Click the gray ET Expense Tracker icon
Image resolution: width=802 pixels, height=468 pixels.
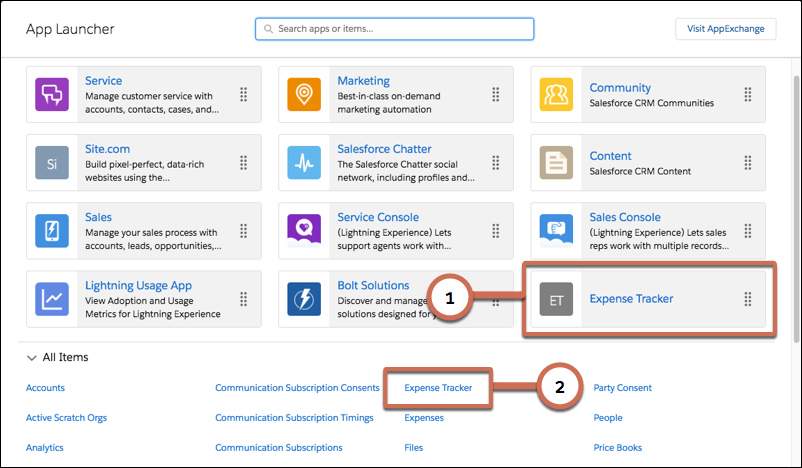[x=556, y=299]
